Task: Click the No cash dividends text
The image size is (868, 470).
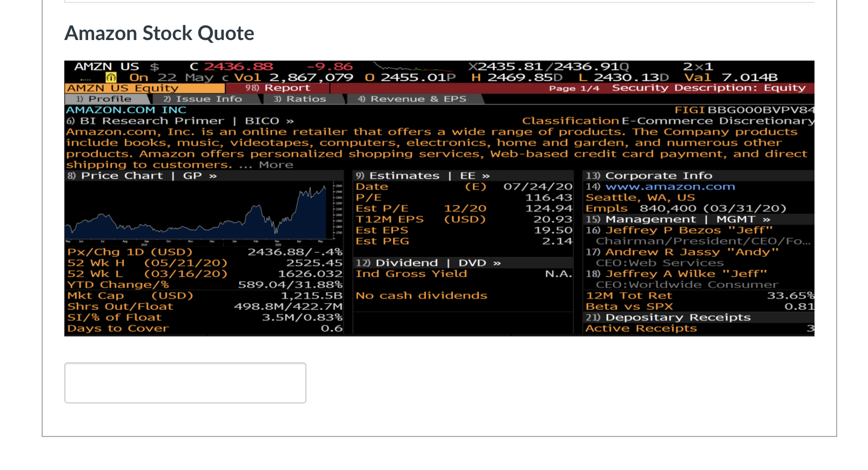Action: tap(422, 295)
